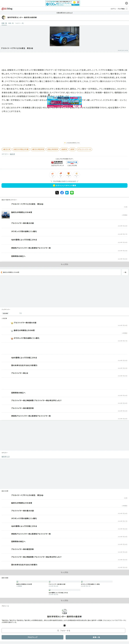129x644 pixels.
Task: Select the #東京大学医学部 hashtag
Action: point(38,149)
